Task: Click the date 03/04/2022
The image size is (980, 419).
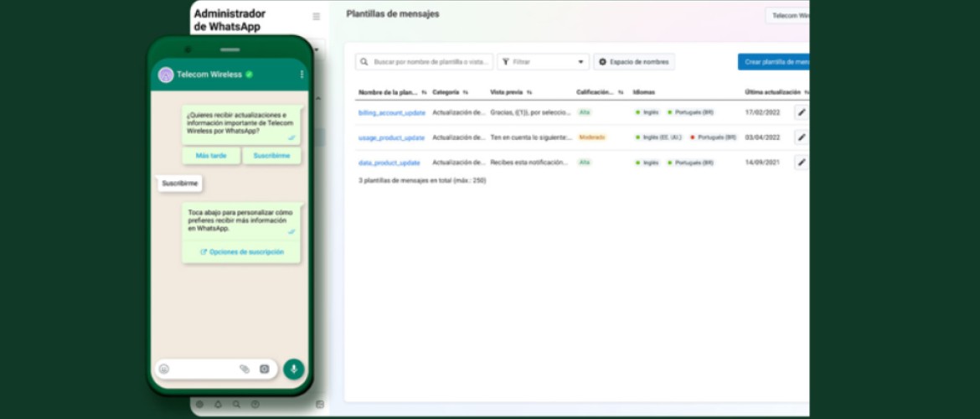Action: point(762,137)
